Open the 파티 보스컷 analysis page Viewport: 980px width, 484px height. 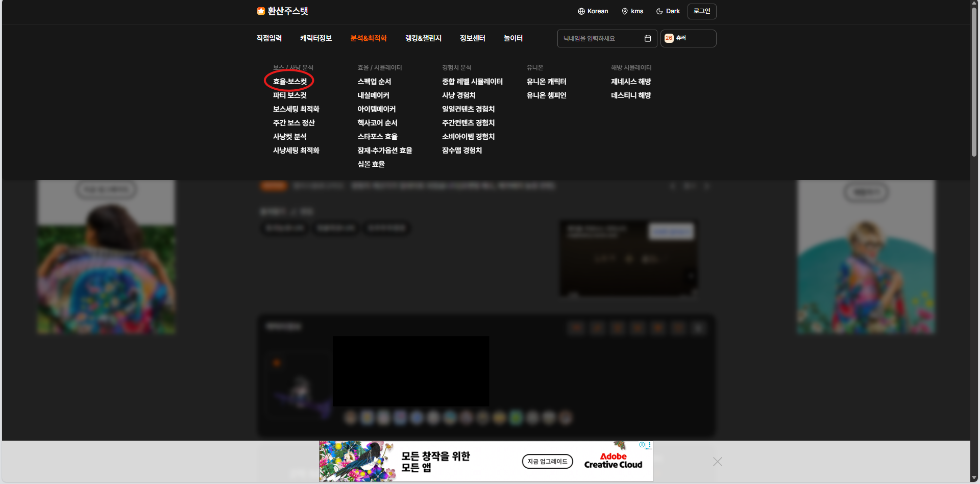pyautogui.click(x=290, y=95)
